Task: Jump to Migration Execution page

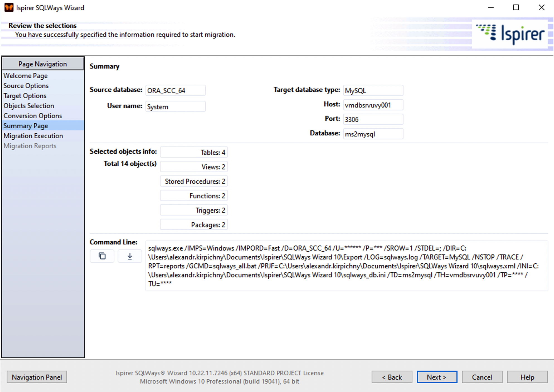Action: coord(33,136)
